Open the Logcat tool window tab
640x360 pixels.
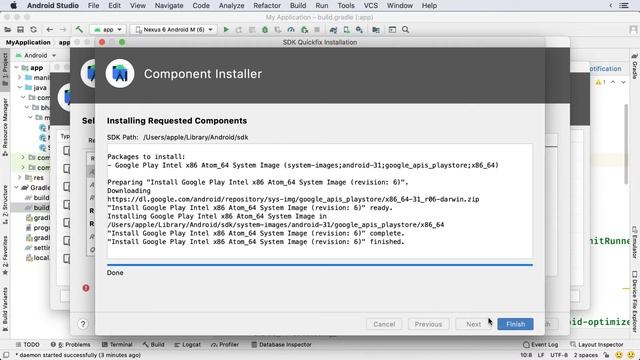tap(187, 344)
